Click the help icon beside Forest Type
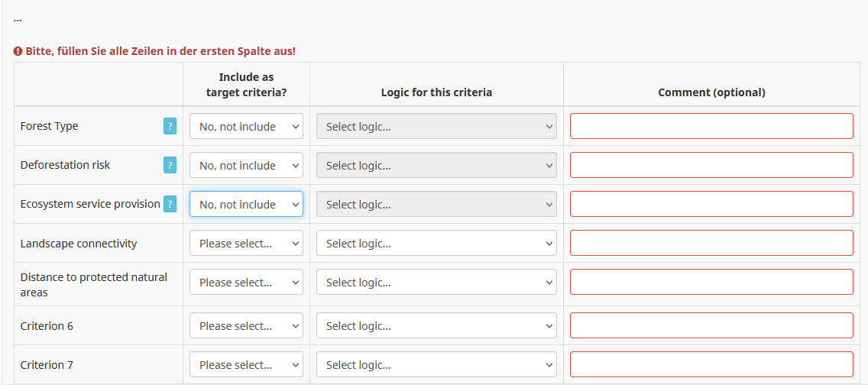 [x=170, y=127]
